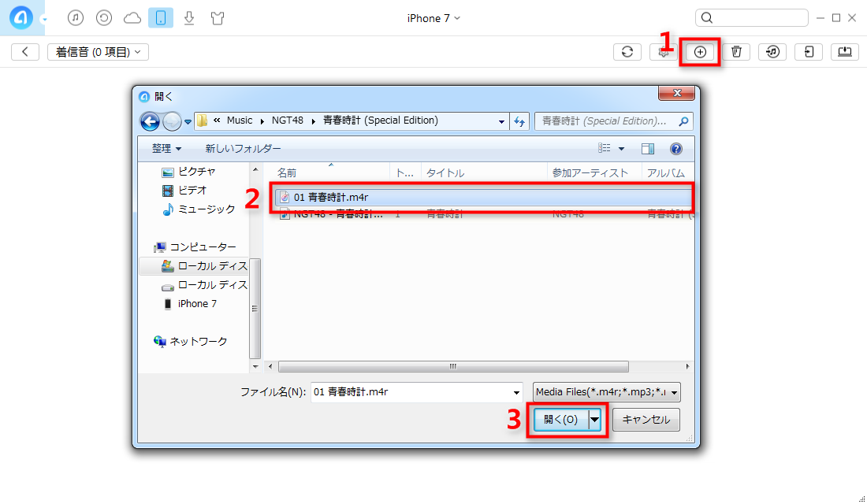This screenshot has width=867, height=504.
Task: Select the file 01 青春時計.m4r
Action: point(483,198)
